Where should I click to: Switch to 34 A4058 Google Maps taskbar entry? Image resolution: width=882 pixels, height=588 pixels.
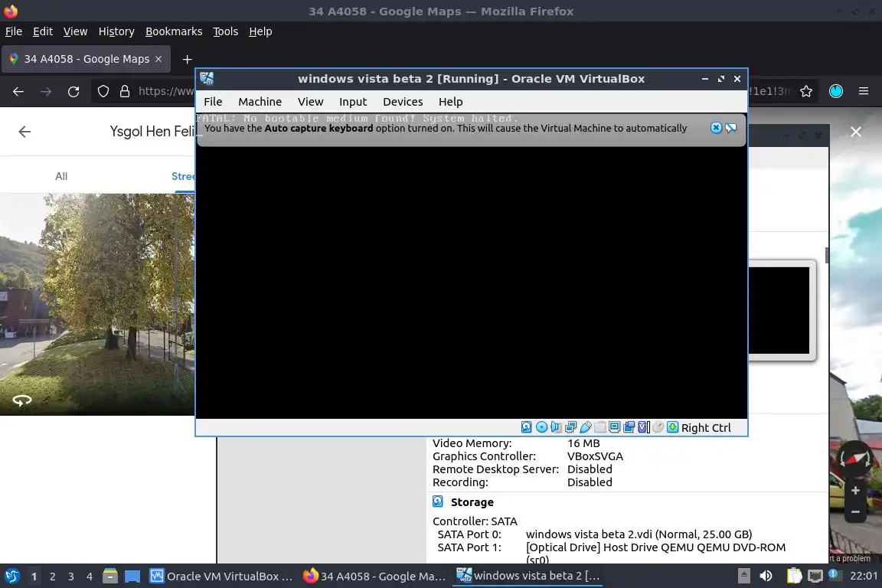(374, 577)
